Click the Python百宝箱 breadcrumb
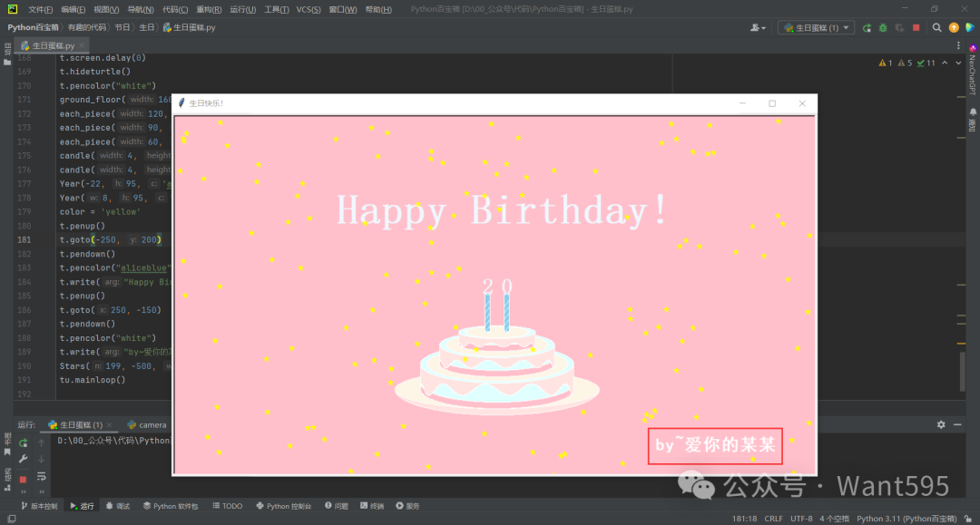 [x=34, y=27]
